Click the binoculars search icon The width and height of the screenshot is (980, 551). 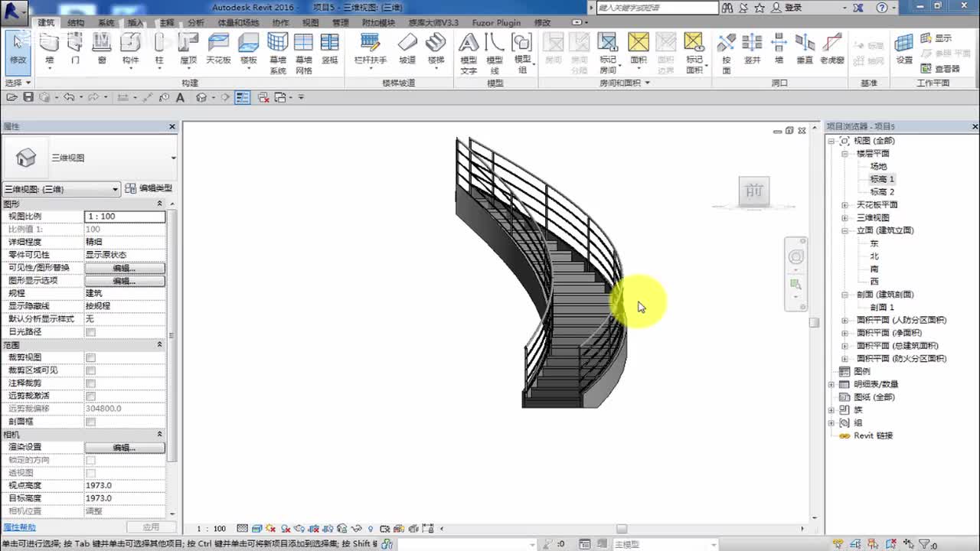[727, 8]
